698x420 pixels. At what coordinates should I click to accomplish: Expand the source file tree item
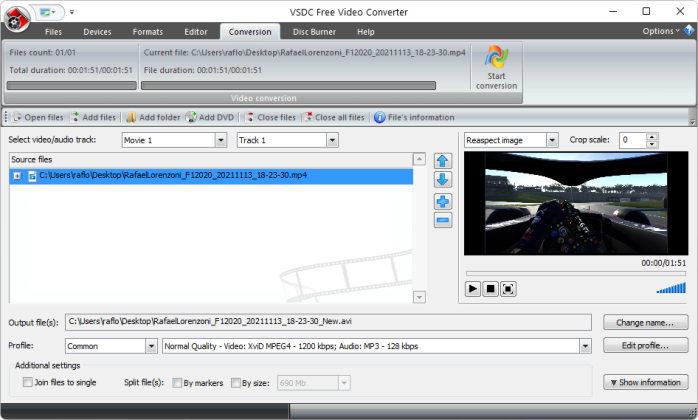point(17,176)
